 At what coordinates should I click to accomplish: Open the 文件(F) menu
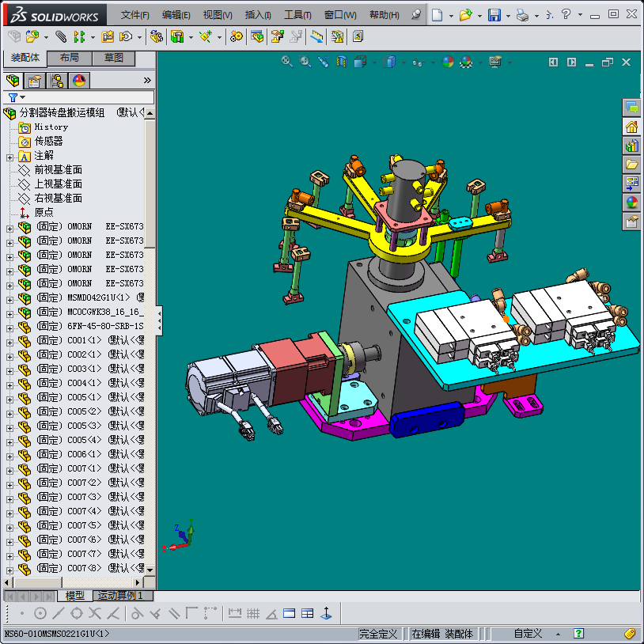[x=134, y=15]
